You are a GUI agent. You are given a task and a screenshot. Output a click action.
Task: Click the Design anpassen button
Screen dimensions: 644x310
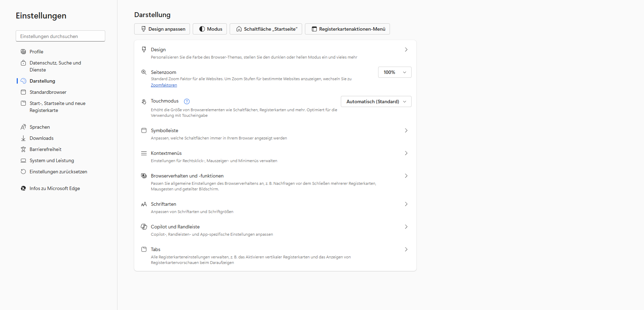pyautogui.click(x=162, y=29)
